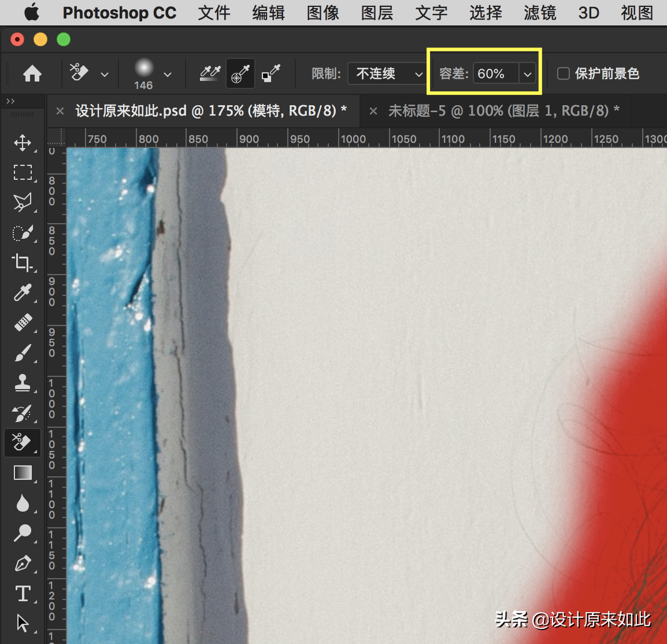The image size is (667, 644).
Task: Open the 视图 menu
Action: pos(637,13)
